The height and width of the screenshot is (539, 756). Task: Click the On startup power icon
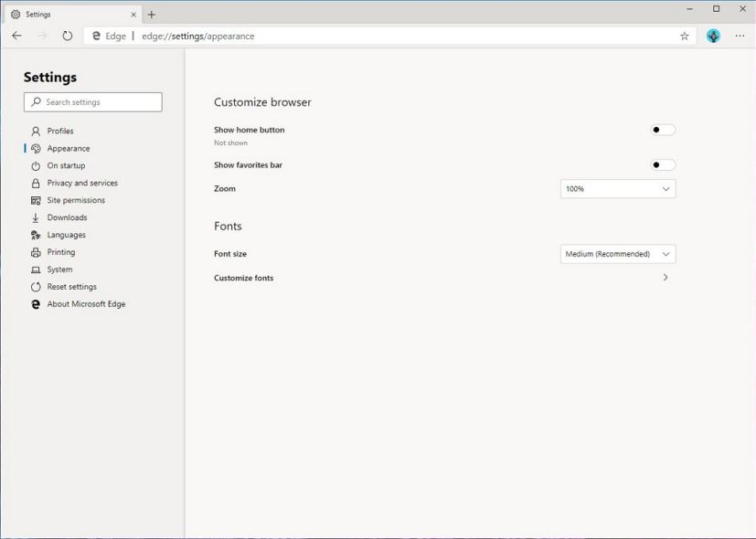click(x=36, y=165)
